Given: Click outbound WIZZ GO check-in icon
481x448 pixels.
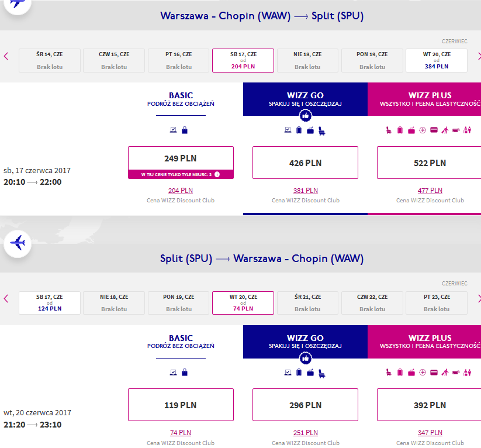Looking at the screenshot, I should click(x=288, y=130).
